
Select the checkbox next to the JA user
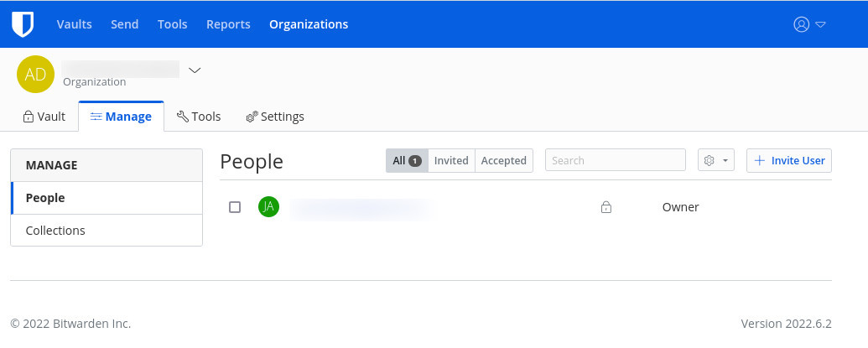pos(235,207)
